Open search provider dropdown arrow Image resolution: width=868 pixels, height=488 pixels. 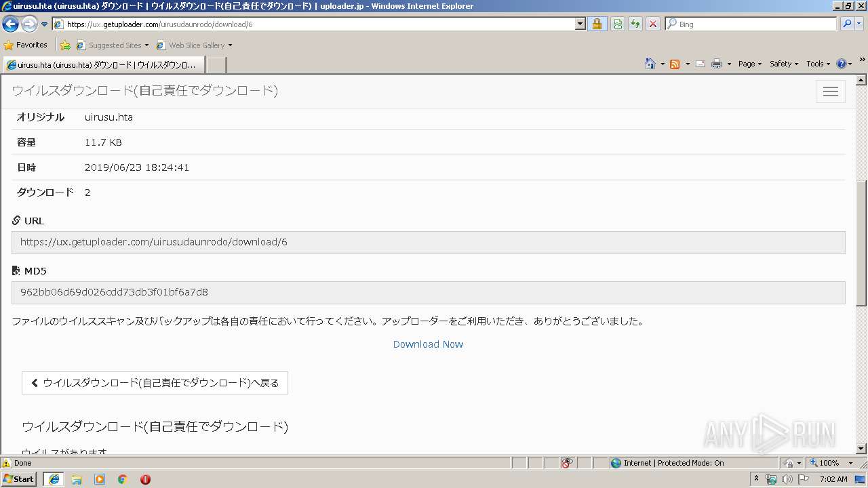(859, 24)
